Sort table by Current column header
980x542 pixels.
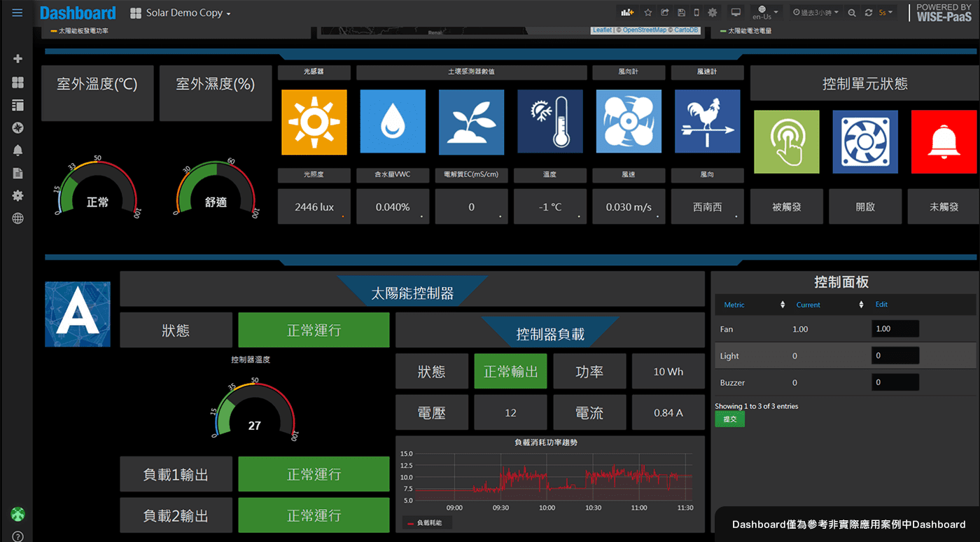[808, 305]
